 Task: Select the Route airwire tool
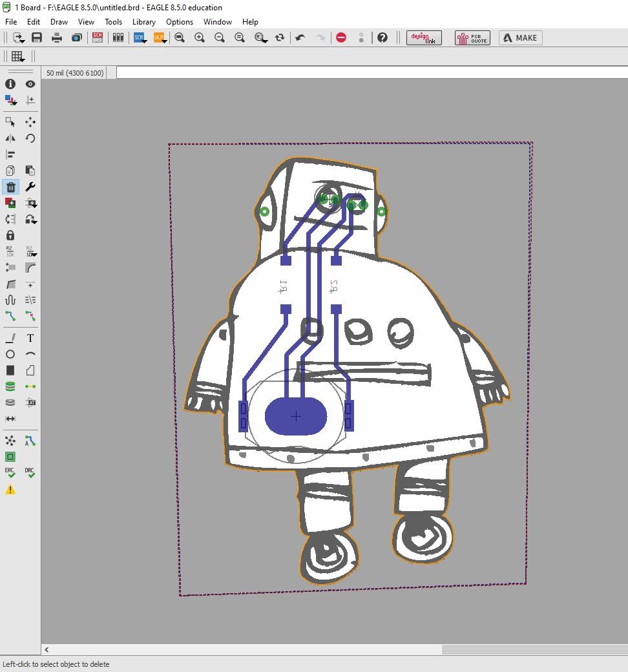click(x=10, y=316)
